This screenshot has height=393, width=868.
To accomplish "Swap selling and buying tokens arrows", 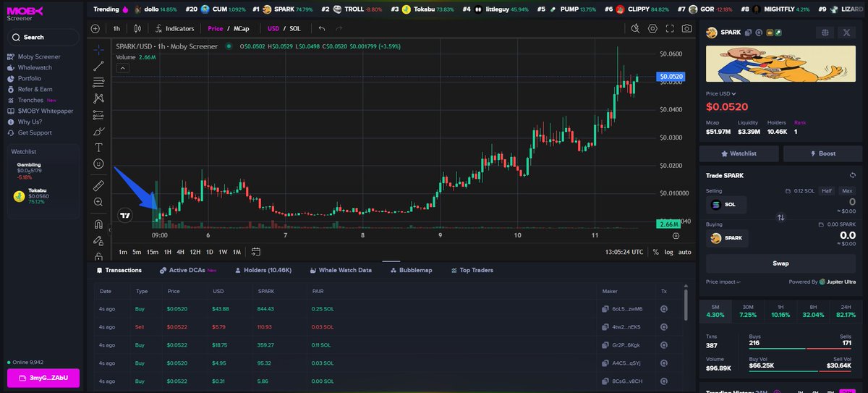I will (780, 217).
